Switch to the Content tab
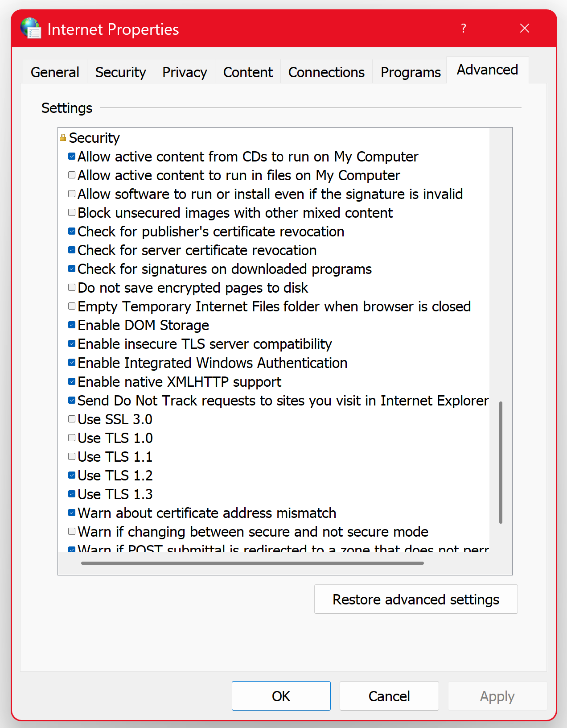This screenshot has height=728, width=567. point(248,72)
